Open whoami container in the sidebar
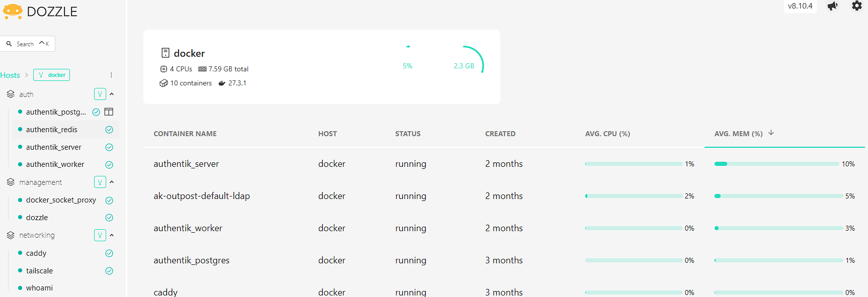This screenshot has width=868, height=297. pos(39,288)
